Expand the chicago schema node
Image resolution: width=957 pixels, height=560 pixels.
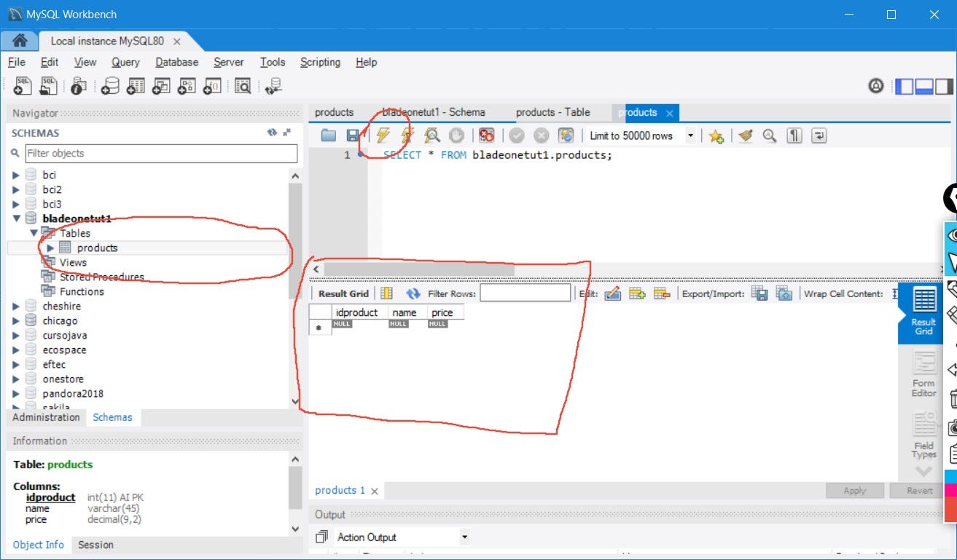(x=16, y=320)
